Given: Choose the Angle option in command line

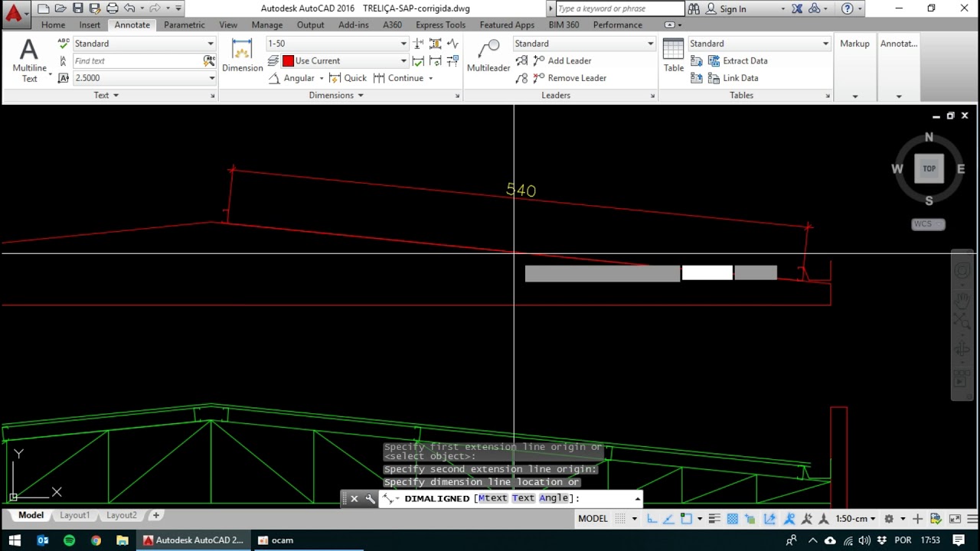Looking at the screenshot, I should [554, 498].
